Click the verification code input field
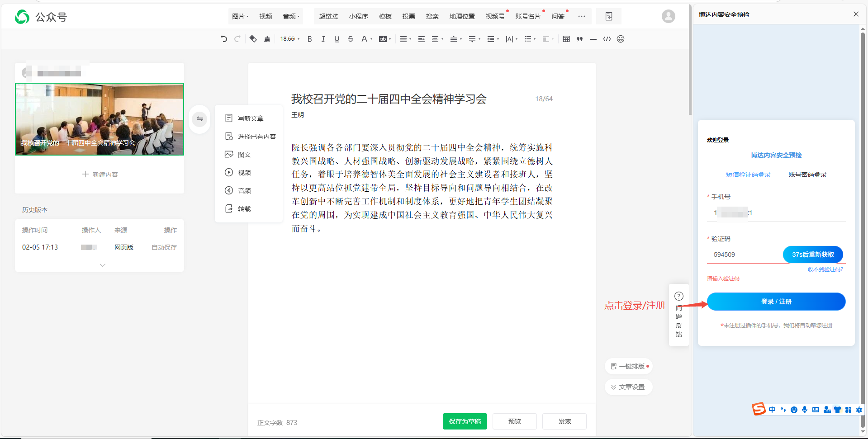 [744, 255]
